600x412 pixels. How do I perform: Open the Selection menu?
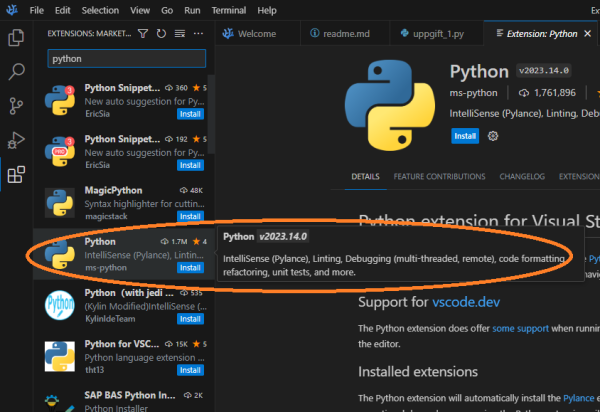point(99,10)
